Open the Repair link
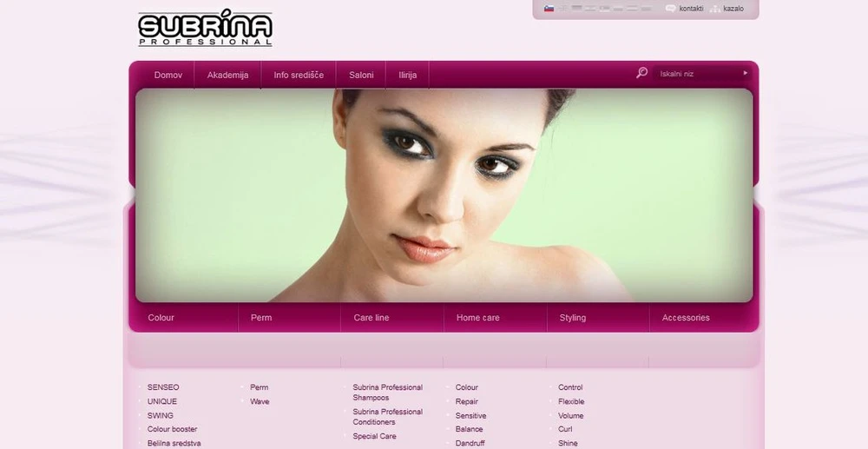 point(467,401)
